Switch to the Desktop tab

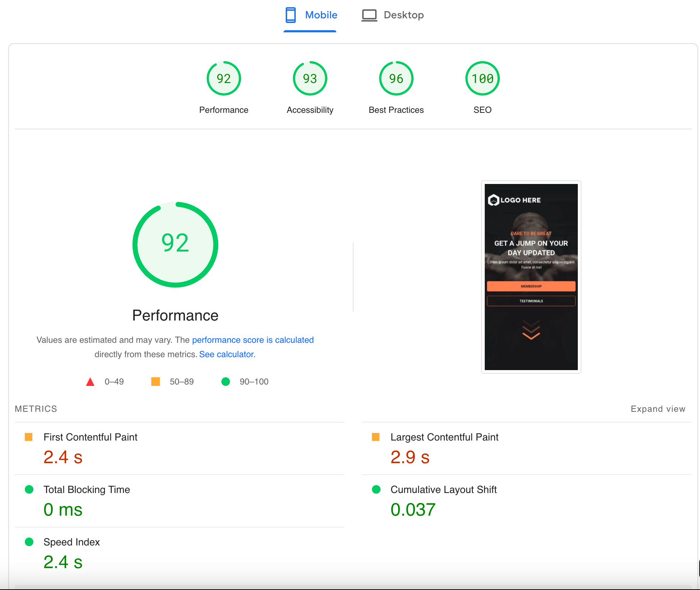pyautogui.click(x=403, y=15)
